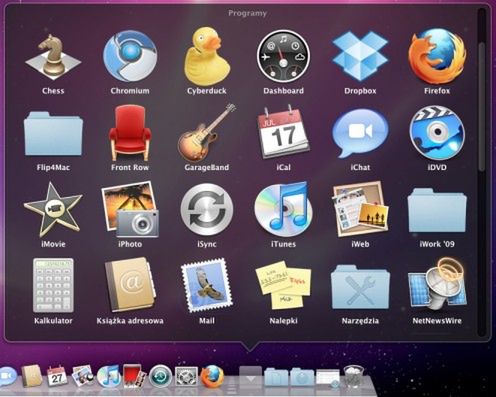
Task: Open iPhoto from the grid
Action: click(130, 209)
